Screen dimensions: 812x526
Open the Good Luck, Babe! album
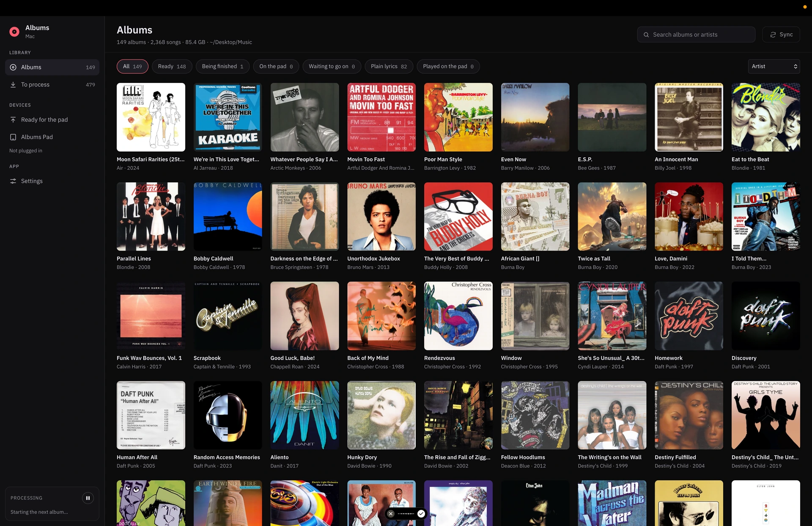304,316
